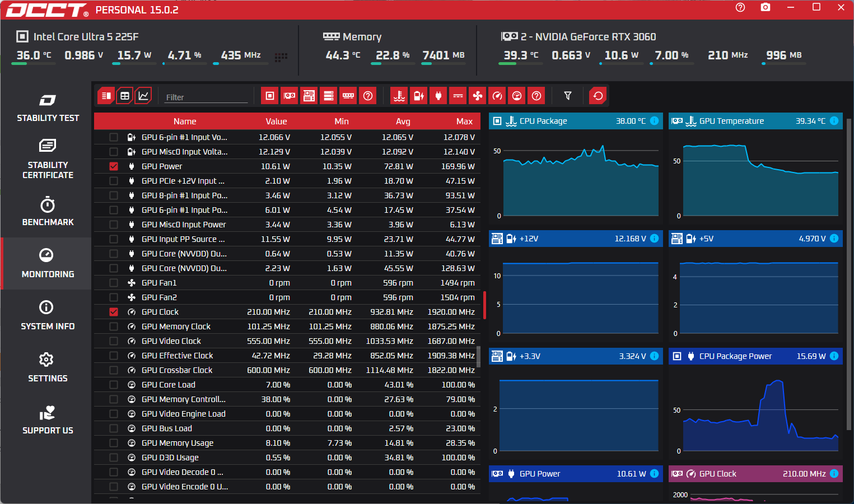Show info for +12V graph

[x=654, y=239]
